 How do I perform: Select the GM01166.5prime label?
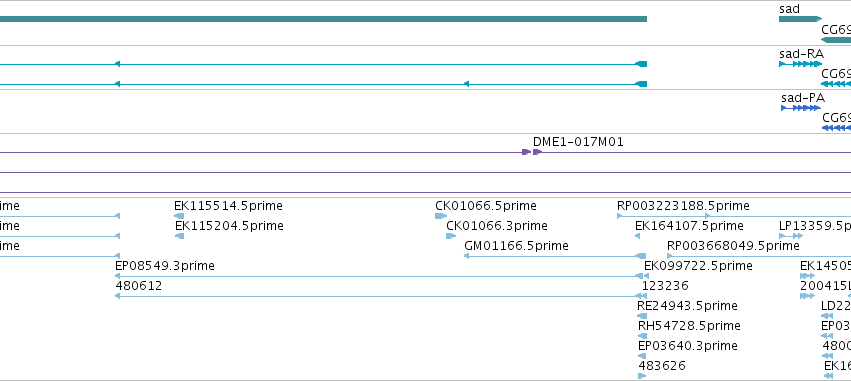point(517,246)
